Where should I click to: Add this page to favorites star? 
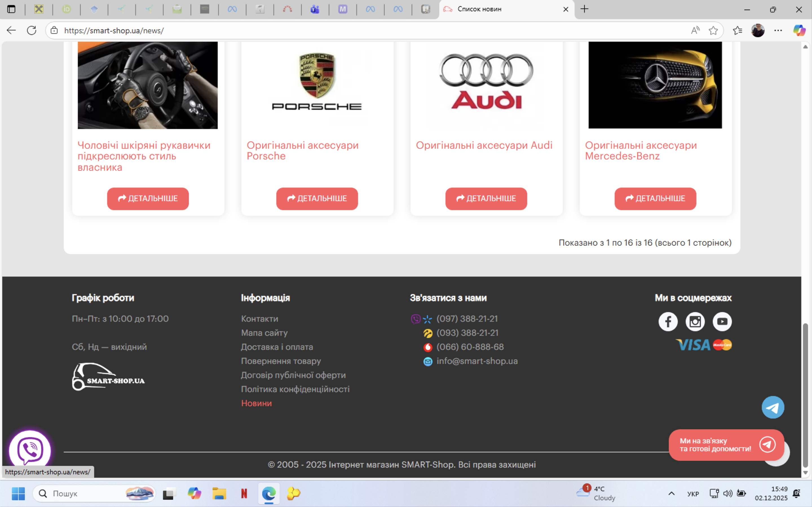coord(713,30)
